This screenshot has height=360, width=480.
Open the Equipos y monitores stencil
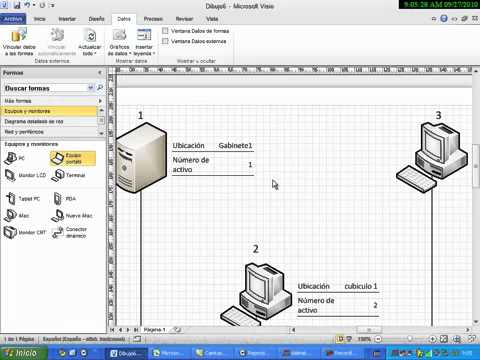coord(49,111)
